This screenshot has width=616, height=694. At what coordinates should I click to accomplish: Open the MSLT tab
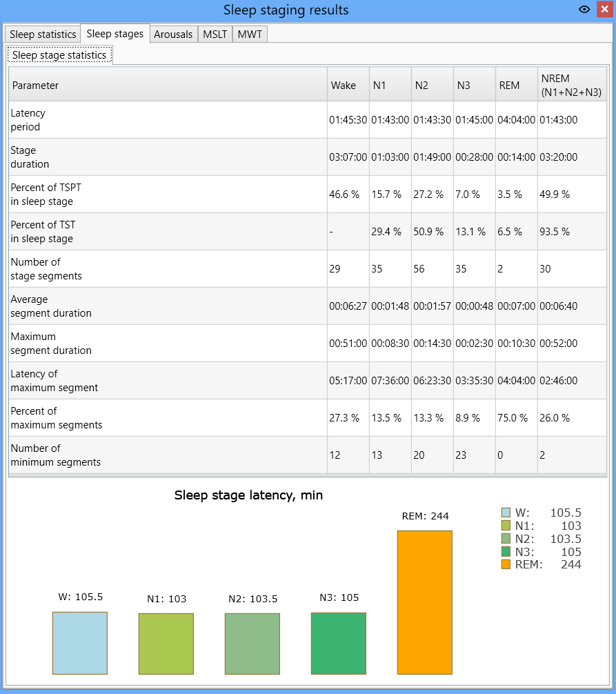coord(215,34)
